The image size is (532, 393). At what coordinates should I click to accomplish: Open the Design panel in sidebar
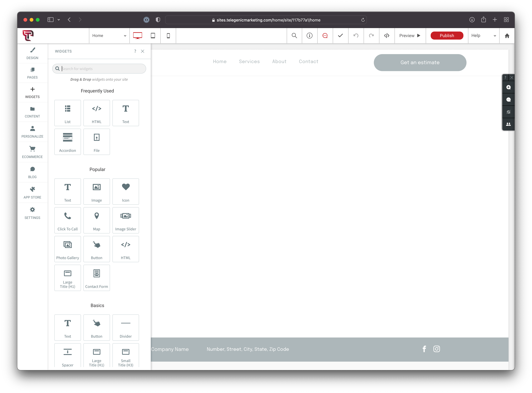[32, 53]
